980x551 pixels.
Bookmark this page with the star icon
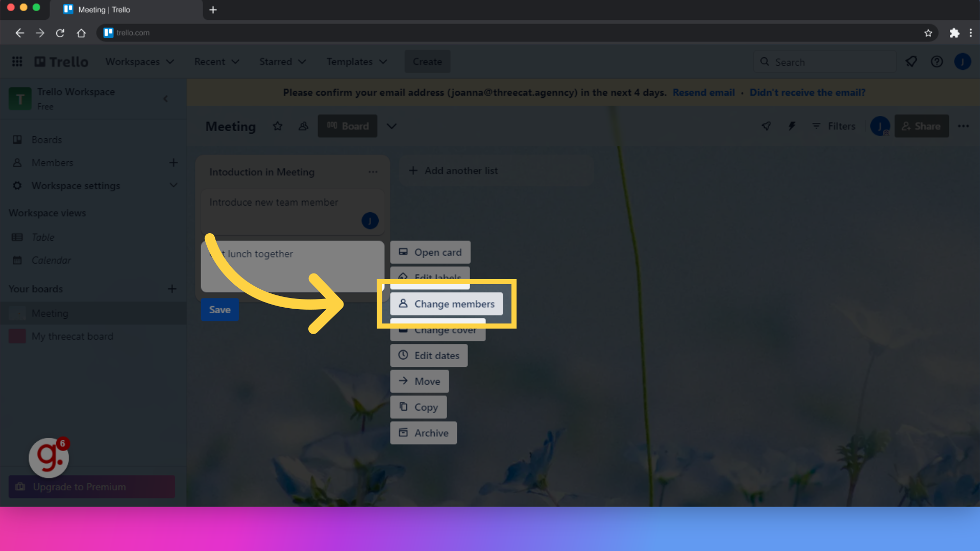click(x=928, y=33)
